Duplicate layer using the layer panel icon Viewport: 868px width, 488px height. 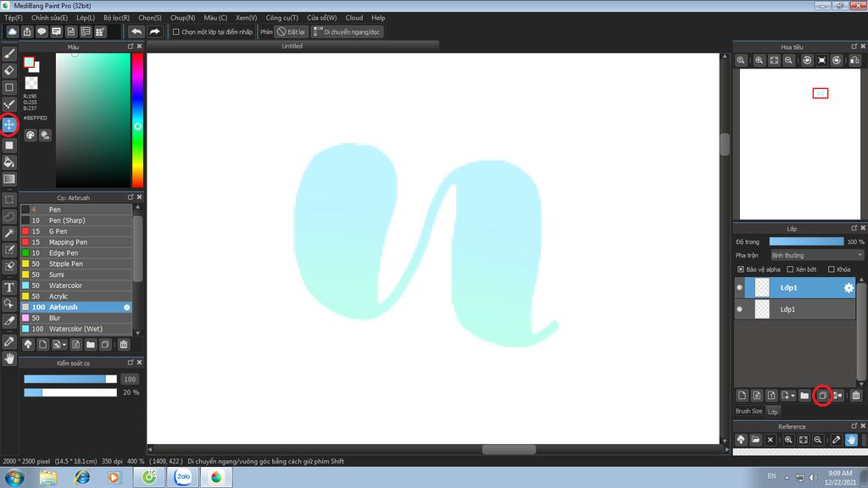click(x=822, y=395)
